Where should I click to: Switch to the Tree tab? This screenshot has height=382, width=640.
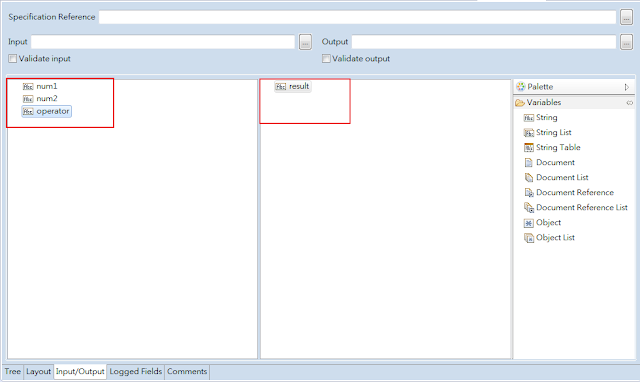coord(13,371)
